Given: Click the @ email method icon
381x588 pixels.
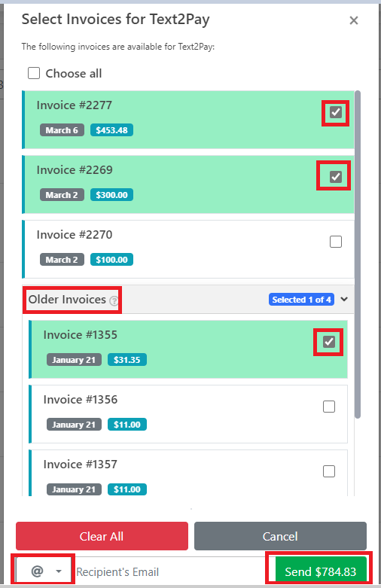Looking at the screenshot, I should (37, 571).
